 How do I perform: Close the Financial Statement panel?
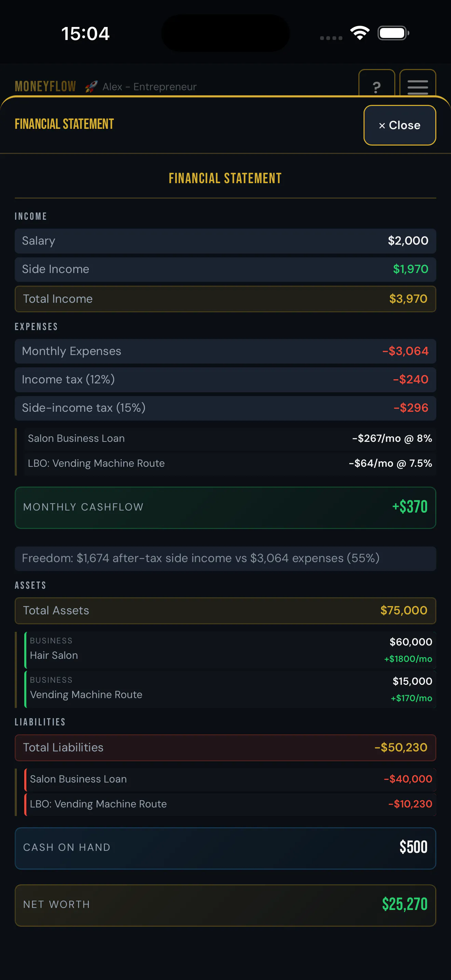click(x=400, y=125)
